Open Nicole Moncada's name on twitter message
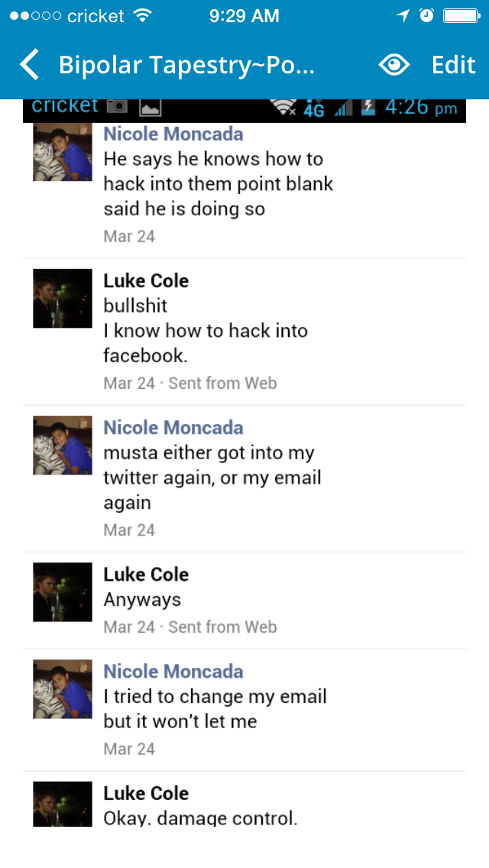This screenshot has height=868, width=489. pos(173,427)
